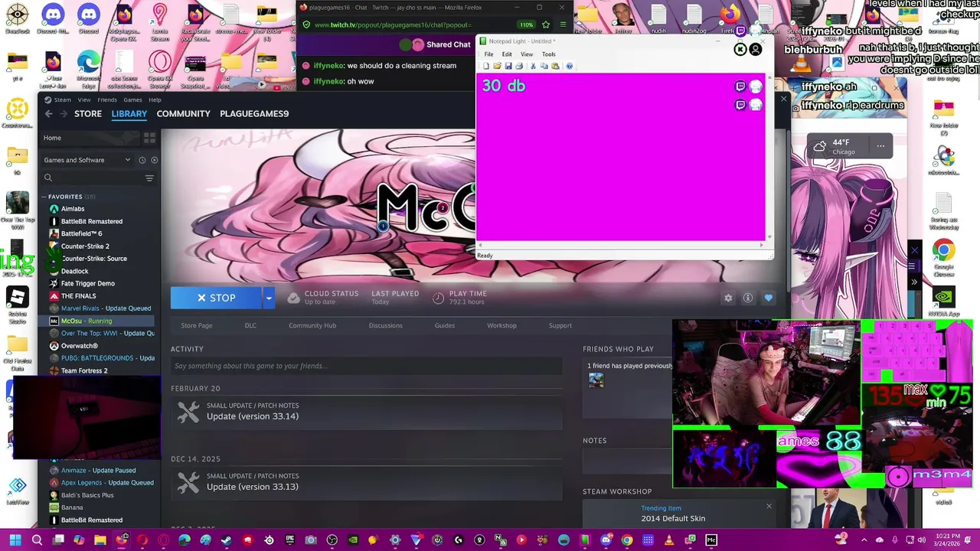Select Team Fortress 2 in library

84,370
